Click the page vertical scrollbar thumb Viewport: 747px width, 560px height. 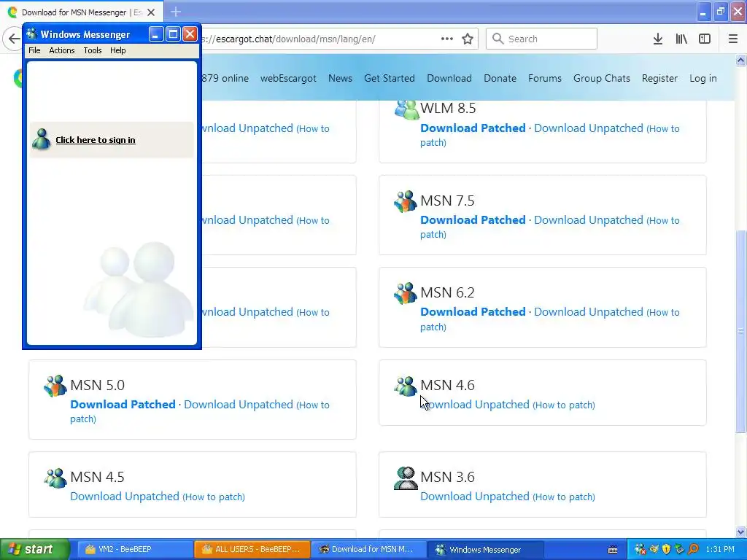point(740,331)
